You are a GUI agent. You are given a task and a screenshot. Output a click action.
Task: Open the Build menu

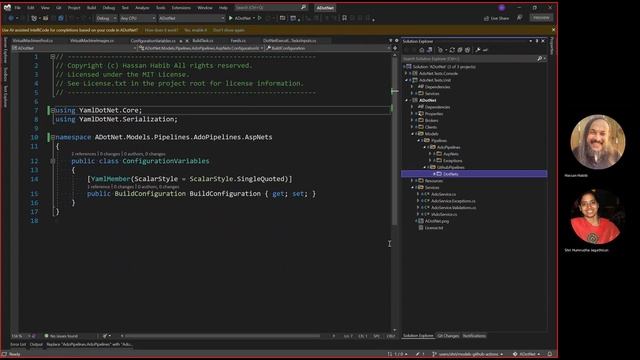pyautogui.click(x=91, y=8)
